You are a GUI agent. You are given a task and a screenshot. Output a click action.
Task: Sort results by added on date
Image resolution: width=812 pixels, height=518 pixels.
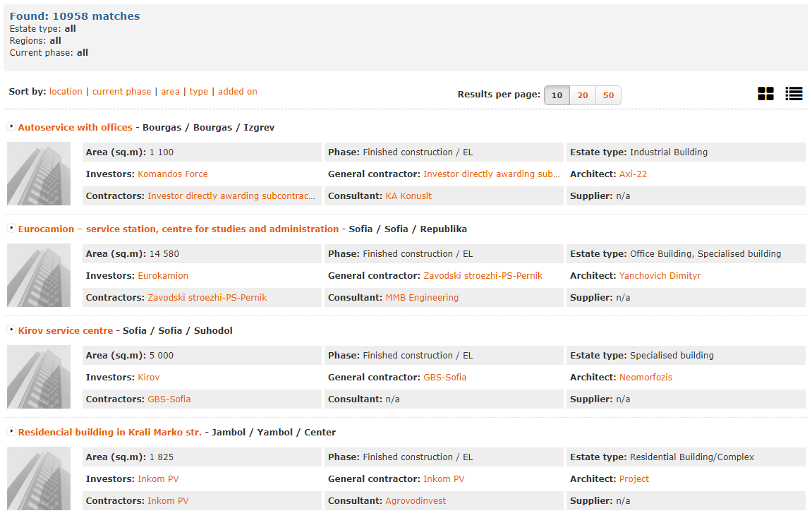(x=238, y=91)
